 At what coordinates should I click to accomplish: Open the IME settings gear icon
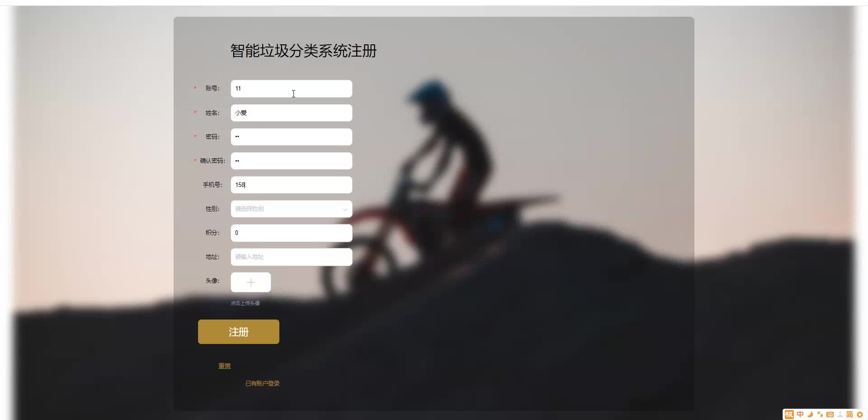pyautogui.click(x=860, y=415)
